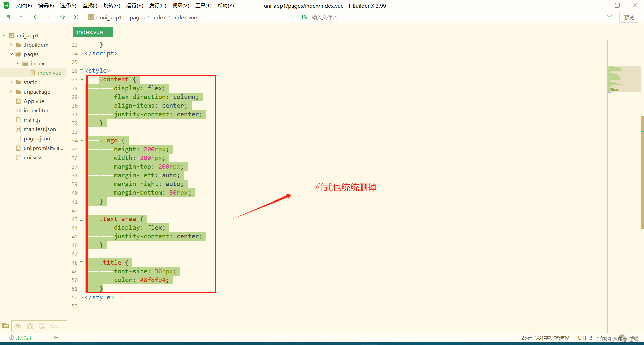Fold the .content rule at line 27
The image size is (644, 345).
[82, 79]
